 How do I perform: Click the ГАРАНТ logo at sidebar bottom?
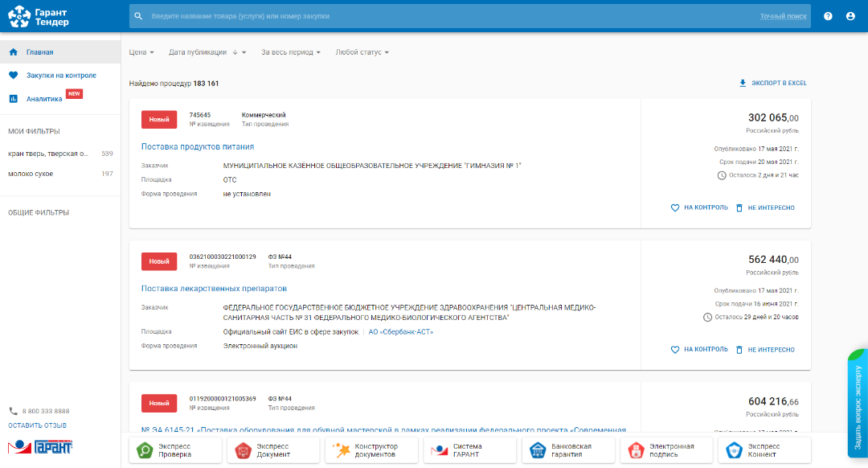pyautogui.click(x=40, y=446)
